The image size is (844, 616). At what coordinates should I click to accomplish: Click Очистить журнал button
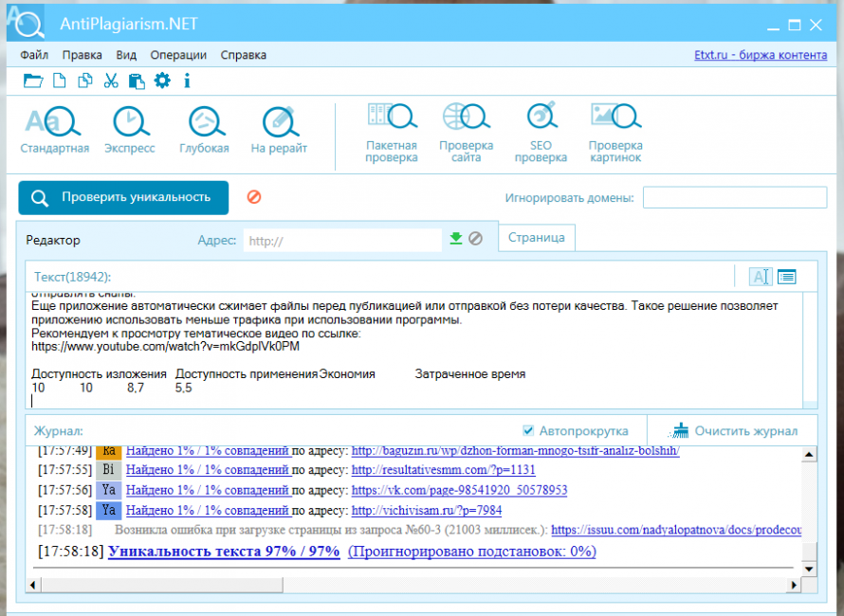tap(733, 431)
